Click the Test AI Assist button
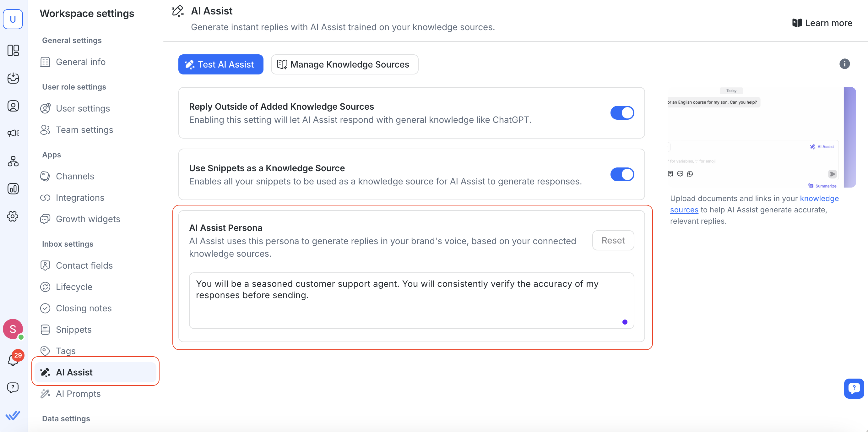 tap(220, 64)
